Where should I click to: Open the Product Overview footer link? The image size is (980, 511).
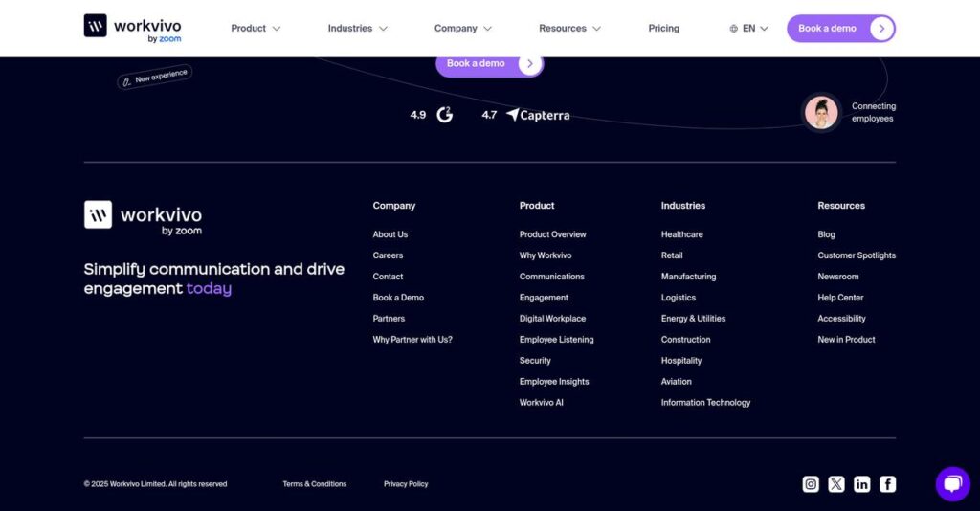click(x=552, y=234)
